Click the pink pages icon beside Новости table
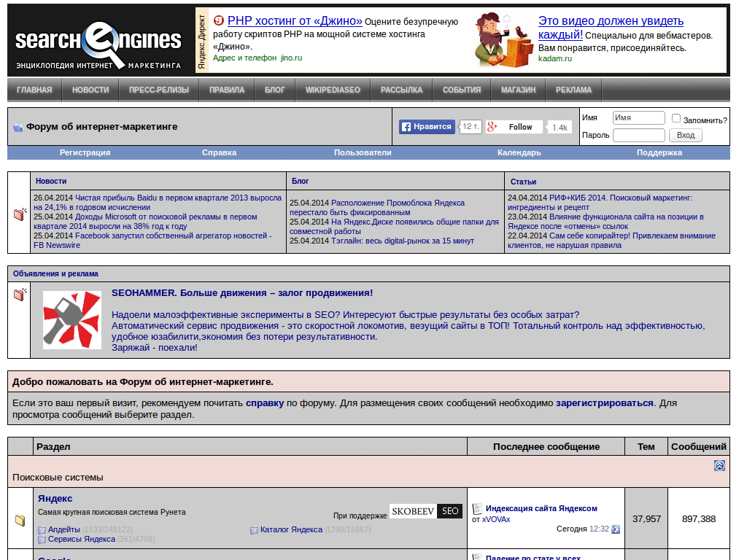The width and height of the screenshot is (747, 560). pyautogui.click(x=19, y=214)
